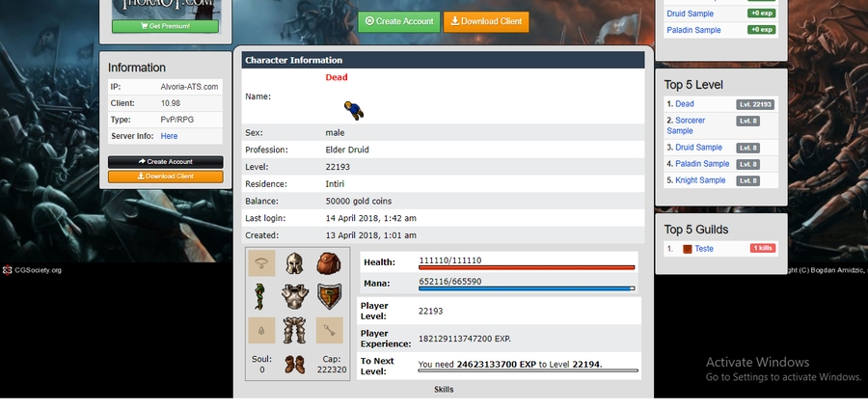Image resolution: width=868 pixels, height=410 pixels.
Task: Click the empty ammo slot icon
Action: [329, 331]
